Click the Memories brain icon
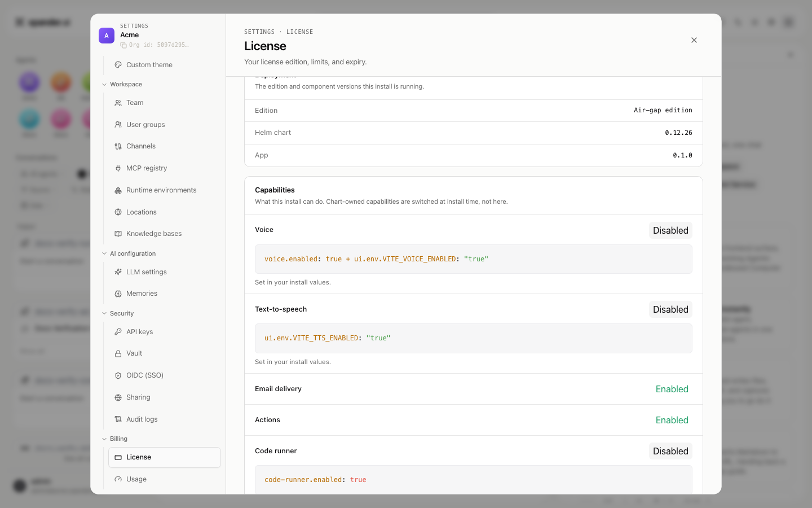Image resolution: width=812 pixels, height=508 pixels. pyautogui.click(x=118, y=294)
